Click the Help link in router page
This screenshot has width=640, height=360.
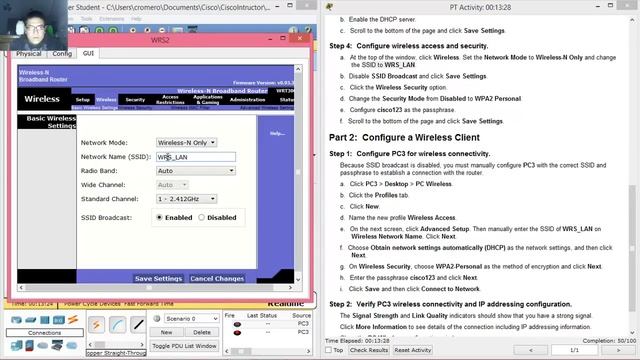(x=277, y=133)
